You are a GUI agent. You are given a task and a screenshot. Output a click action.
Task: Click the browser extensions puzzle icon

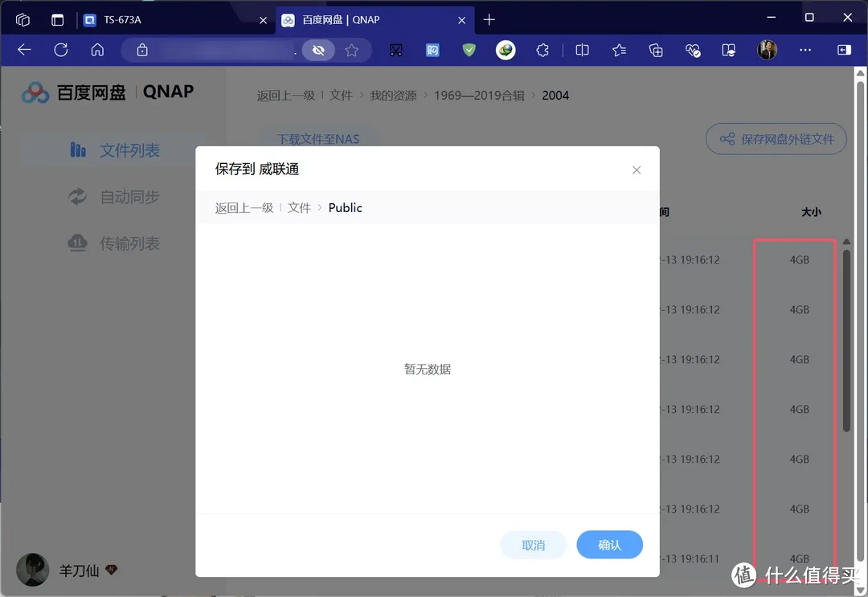542,50
